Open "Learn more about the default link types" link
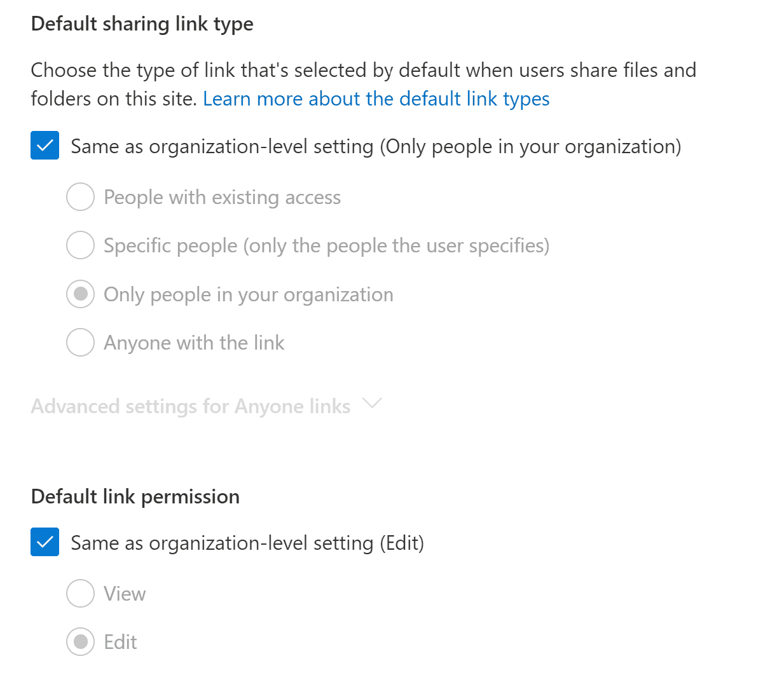 (x=376, y=99)
